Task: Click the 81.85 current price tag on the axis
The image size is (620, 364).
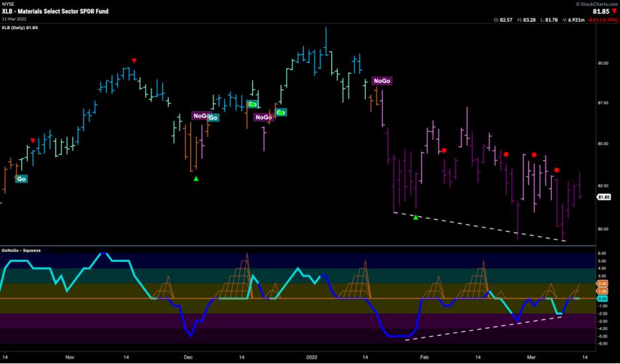Action: (603, 197)
